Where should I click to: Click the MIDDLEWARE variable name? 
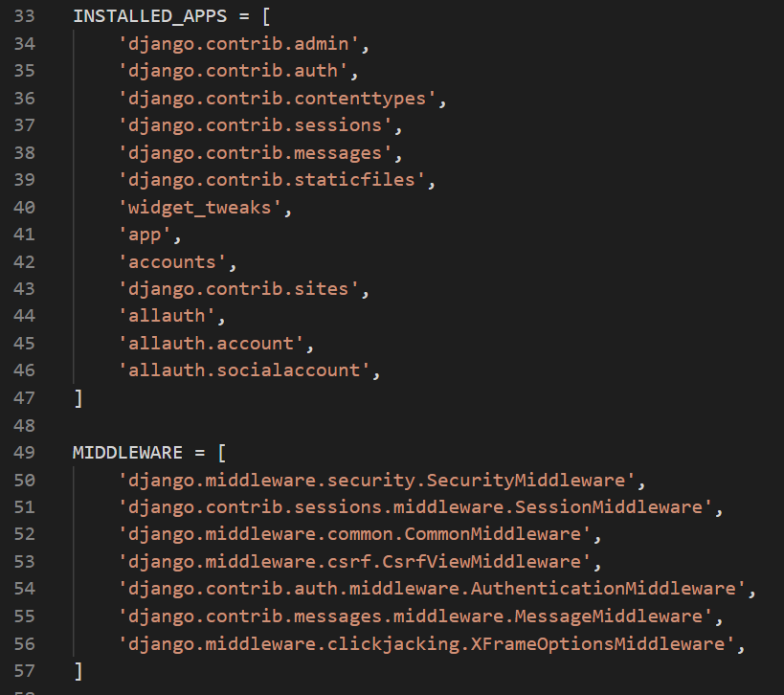(x=128, y=453)
